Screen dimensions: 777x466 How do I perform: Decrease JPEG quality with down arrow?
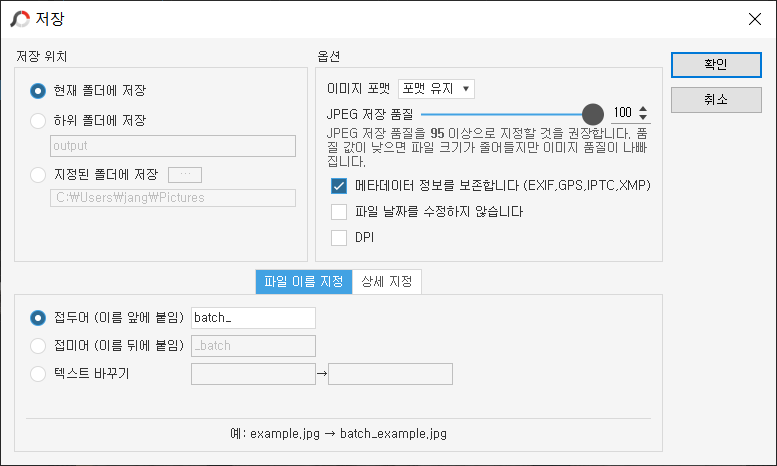click(643, 117)
